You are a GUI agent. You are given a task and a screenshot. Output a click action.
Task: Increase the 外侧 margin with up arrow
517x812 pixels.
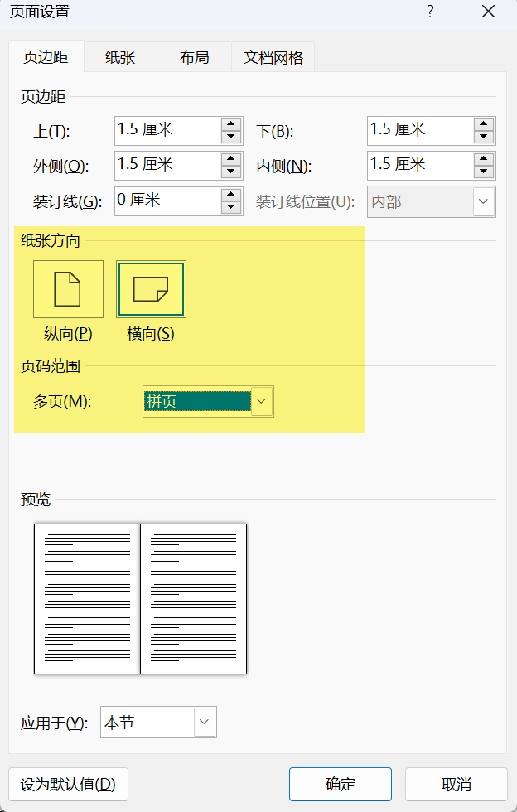pos(231,159)
